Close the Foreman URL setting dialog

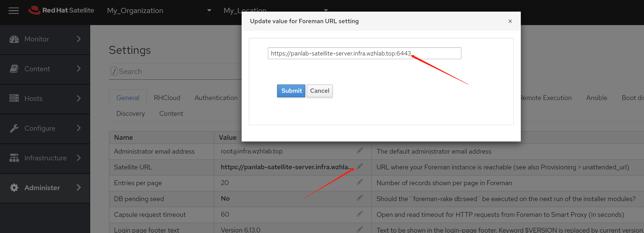click(x=510, y=21)
